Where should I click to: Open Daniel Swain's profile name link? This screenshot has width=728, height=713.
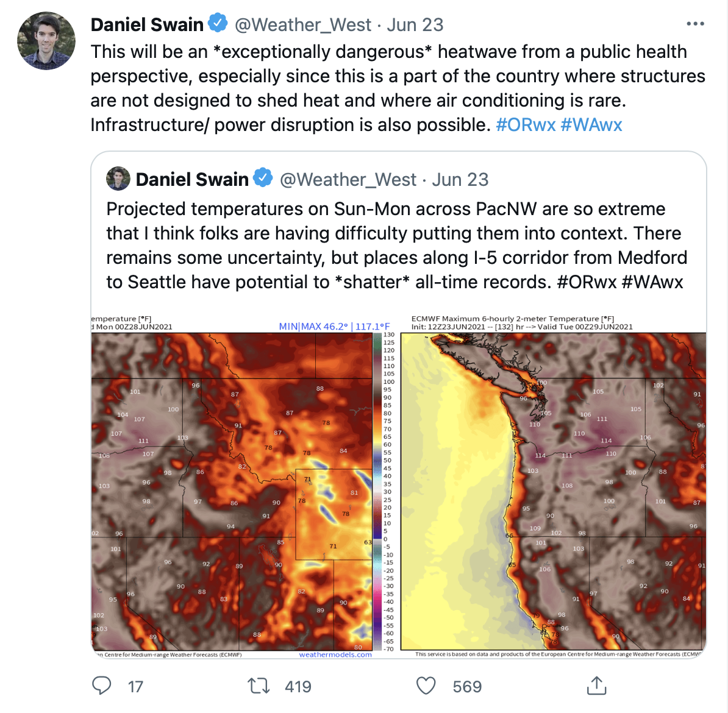[x=147, y=25]
